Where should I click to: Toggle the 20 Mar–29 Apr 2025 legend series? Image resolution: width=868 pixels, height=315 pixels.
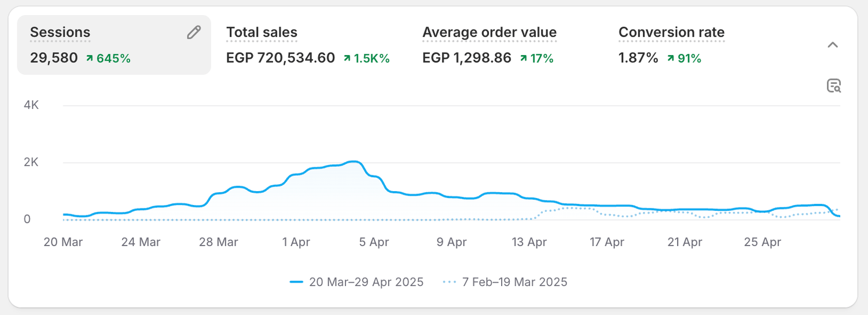pos(356,282)
